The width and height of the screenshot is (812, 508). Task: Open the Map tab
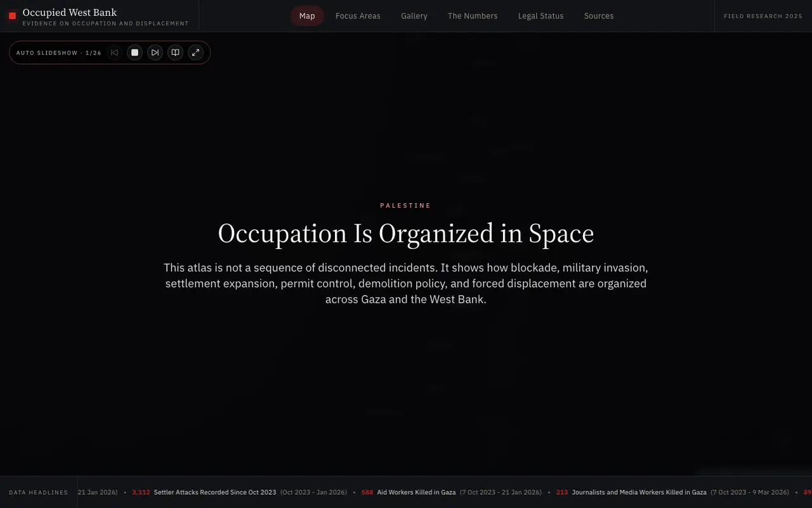(307, 16)
